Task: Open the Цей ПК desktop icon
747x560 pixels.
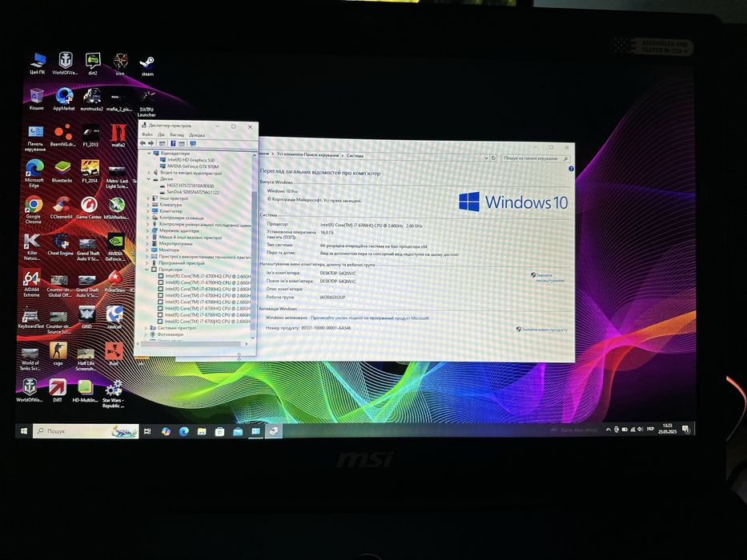Action: pyautogui.click(x=38, y=63)
